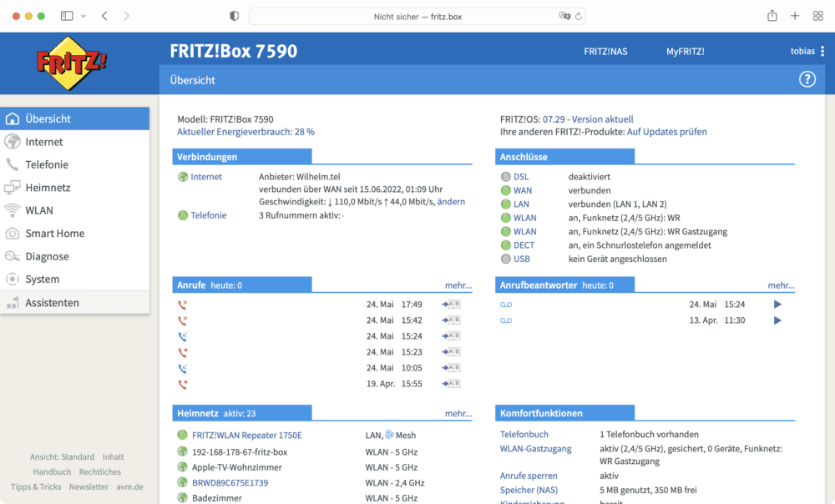This screenshot has width=835, height=504.
Task: Click the LAN connection link
Action: (x=521, y=204)
